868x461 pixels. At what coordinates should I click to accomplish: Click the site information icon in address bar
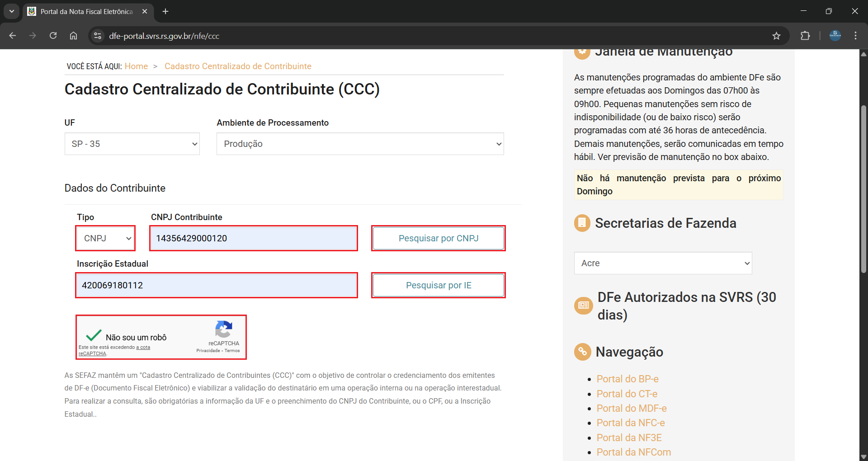(x=97, y=36)
